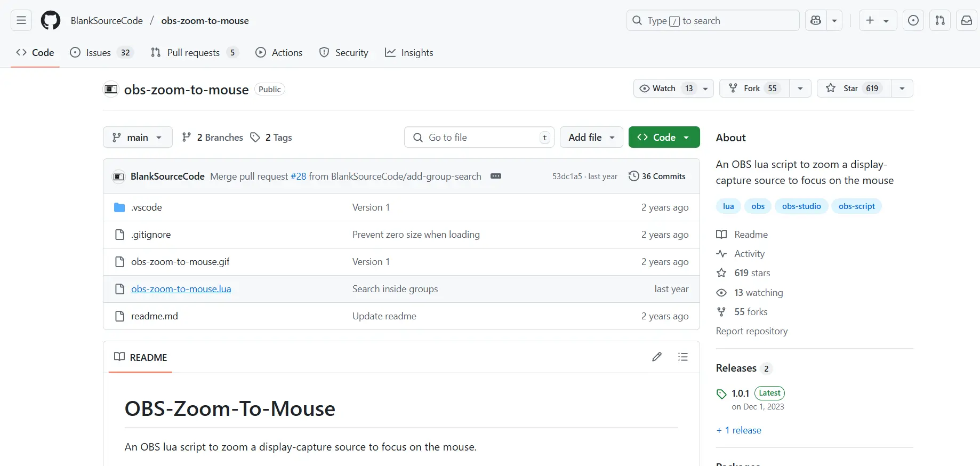This screenshot has height=466, width=980.
Task: View the 2 Tags link
Action: (271, 137)
